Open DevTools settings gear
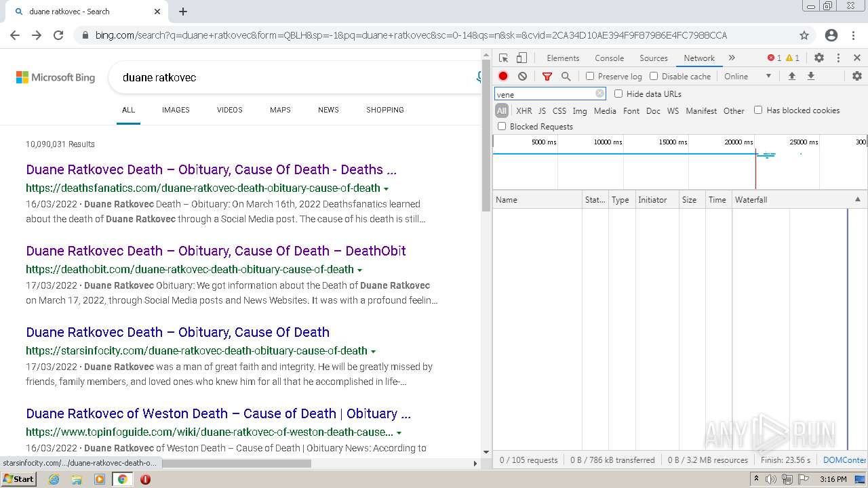 pos(819,58)
